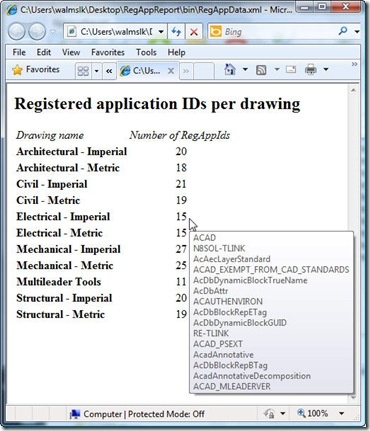Image resolution: width=370 pixels, height=431 pixels.
Task: Click the 100% zoom level button
Action: pos(313,414)
